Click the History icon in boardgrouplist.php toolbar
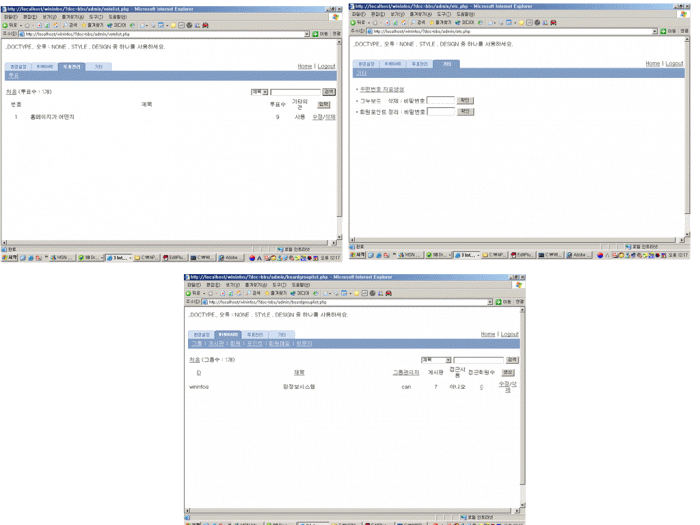The image size is (700, 525). pos(316,293)
